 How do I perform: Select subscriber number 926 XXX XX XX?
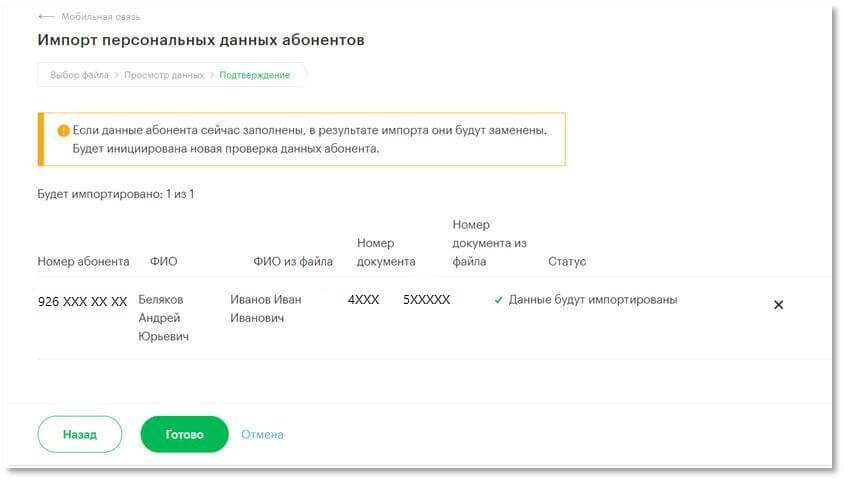pos(82,301)
